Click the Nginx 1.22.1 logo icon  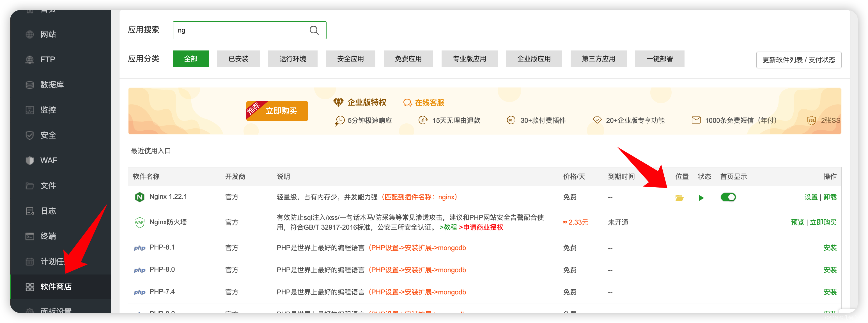(x=139, y=197)
